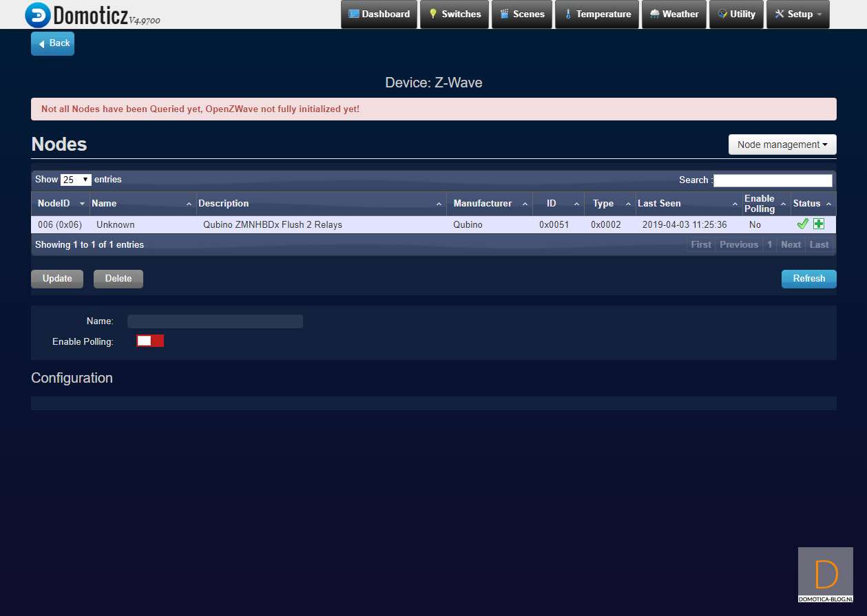Open the Dashboard tab
867x616 pixels.
point(379,14)
